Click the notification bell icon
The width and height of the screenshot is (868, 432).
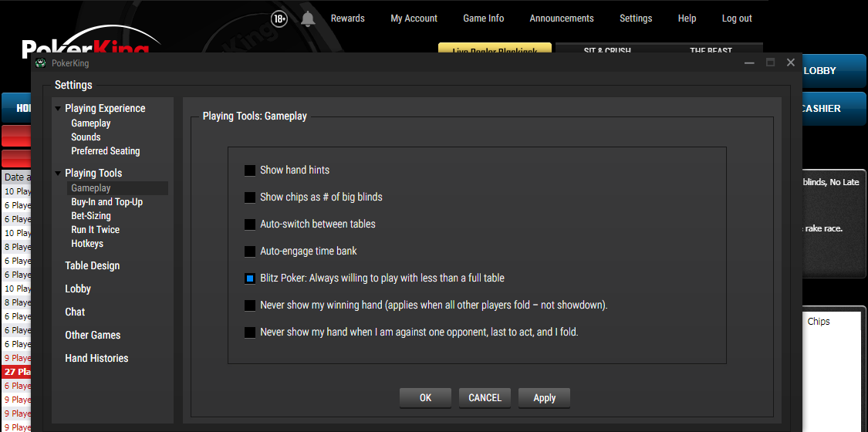click(x=308, y=19)
